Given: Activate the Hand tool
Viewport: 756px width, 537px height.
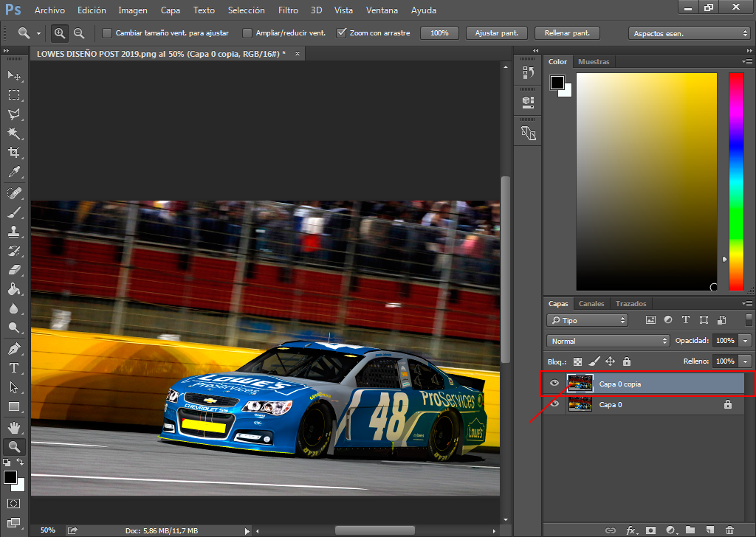Looking at the screenshot, I should coord(14,427).
